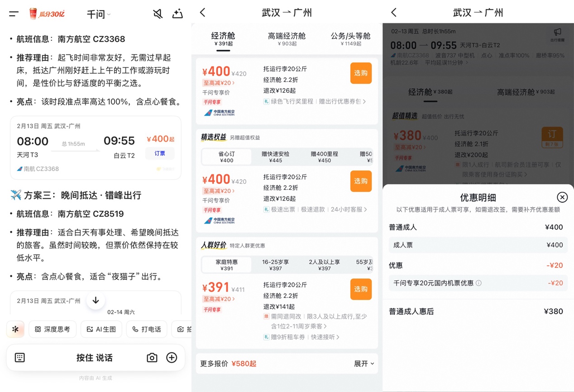Click the scroll-to-bottom arrow button

96,301
